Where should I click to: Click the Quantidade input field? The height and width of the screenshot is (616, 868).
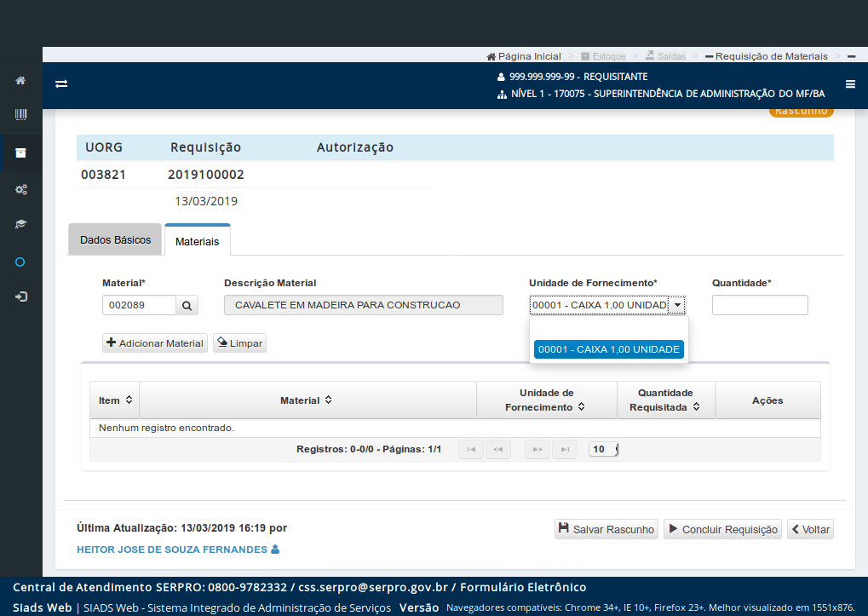[x=760, y=306]
